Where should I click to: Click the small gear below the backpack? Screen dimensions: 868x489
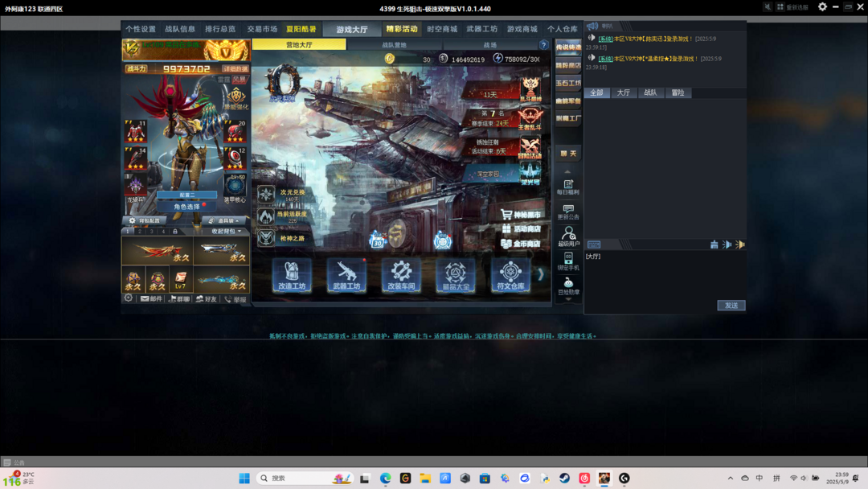point(129,298)
